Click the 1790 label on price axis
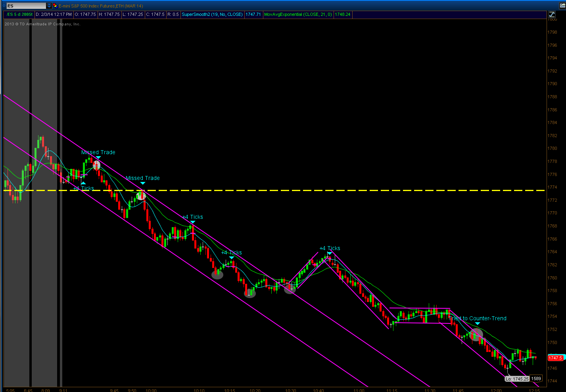566x392 pixels. pyautogui.click(x=552, y=84)
